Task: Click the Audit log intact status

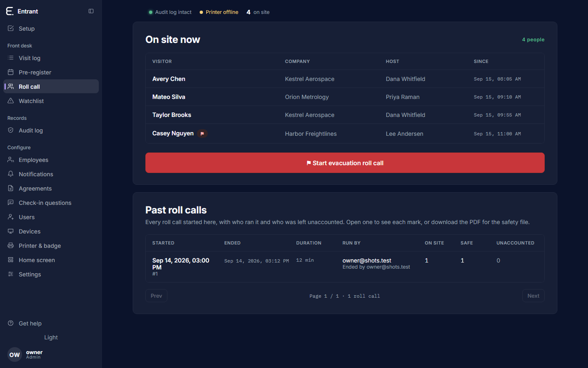Action: click(170, 12)
